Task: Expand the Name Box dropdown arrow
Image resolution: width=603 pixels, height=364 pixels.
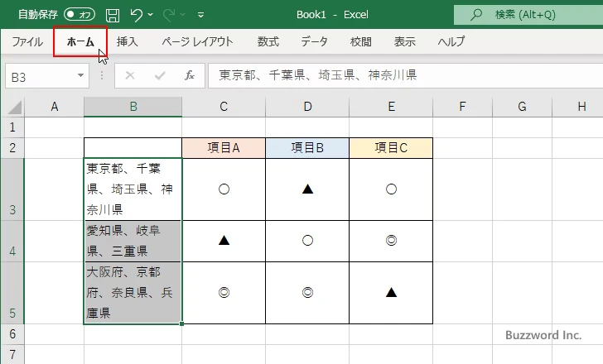Action: point(81,75)
